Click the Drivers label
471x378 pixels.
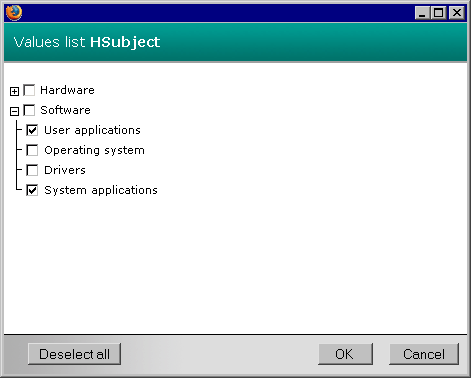click(65, 170)
